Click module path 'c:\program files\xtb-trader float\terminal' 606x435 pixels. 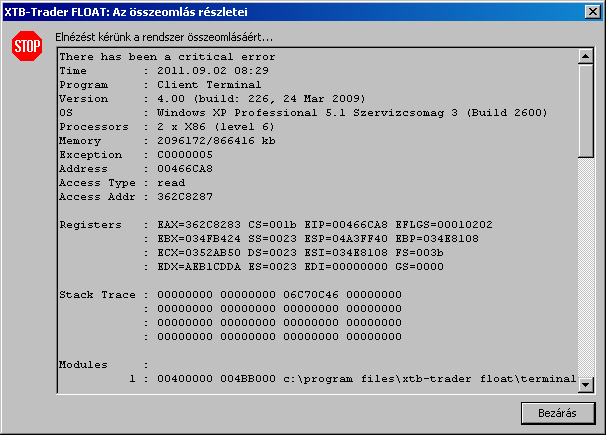[x=429, y=379]
